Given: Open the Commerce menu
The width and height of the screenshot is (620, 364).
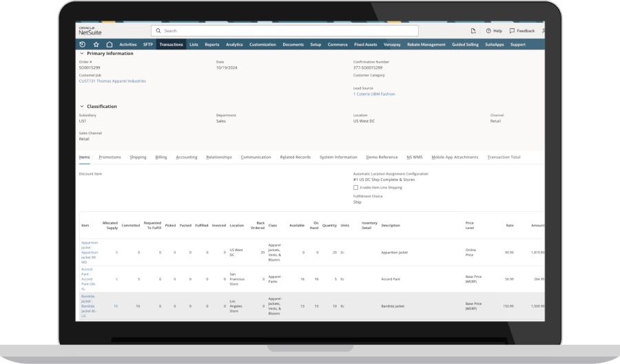Looking at the screenshot, I should pos(338,45).
